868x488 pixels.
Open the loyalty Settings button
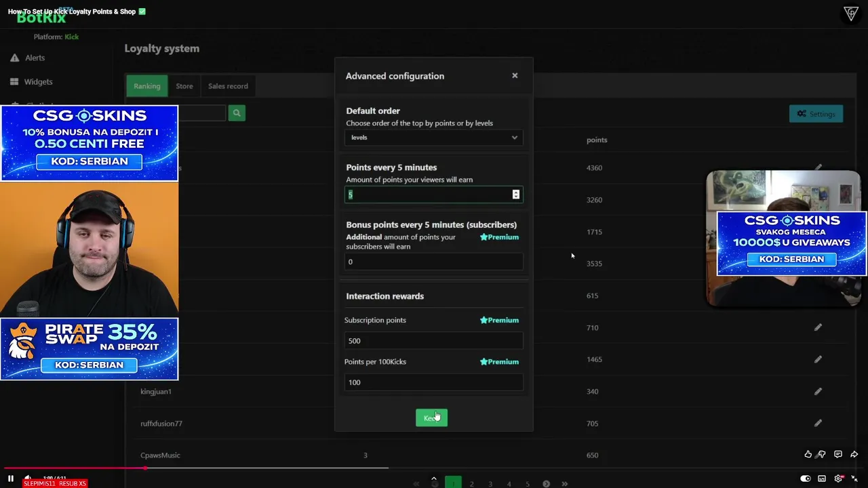point(816,114)
